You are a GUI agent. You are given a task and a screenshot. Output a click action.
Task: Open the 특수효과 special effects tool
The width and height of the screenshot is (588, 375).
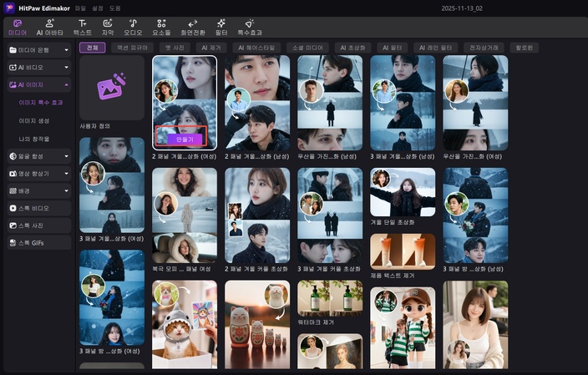coord(249,26)
